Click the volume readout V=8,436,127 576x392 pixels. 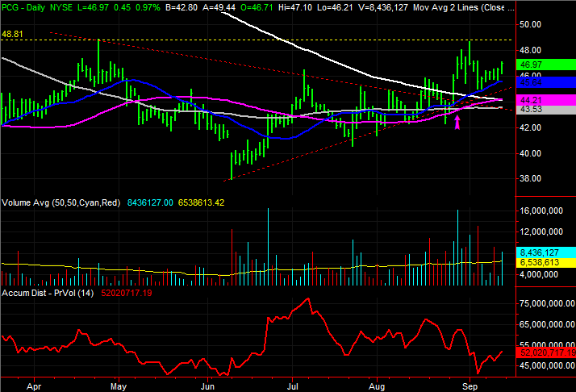382,7
